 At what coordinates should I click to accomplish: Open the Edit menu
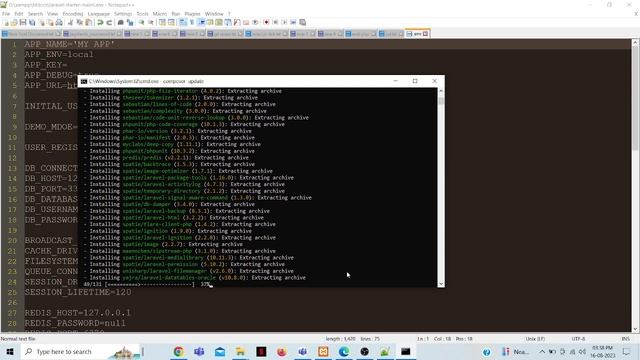[x=19, y=14]
